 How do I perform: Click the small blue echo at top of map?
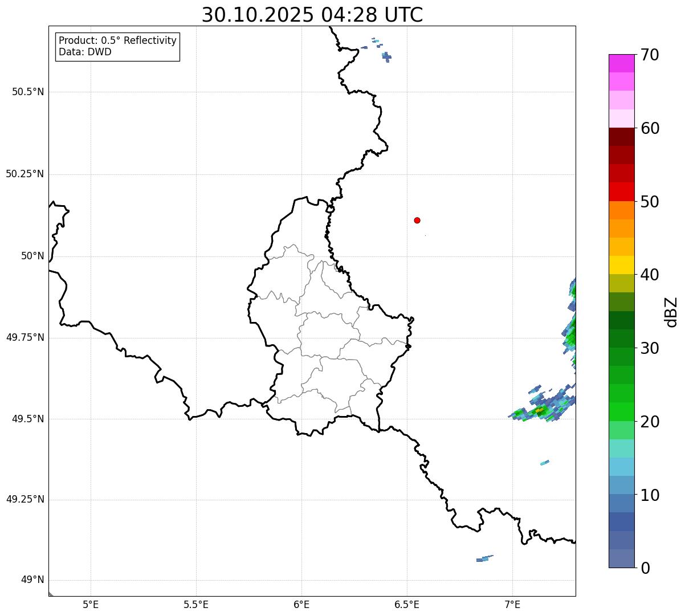386,56
